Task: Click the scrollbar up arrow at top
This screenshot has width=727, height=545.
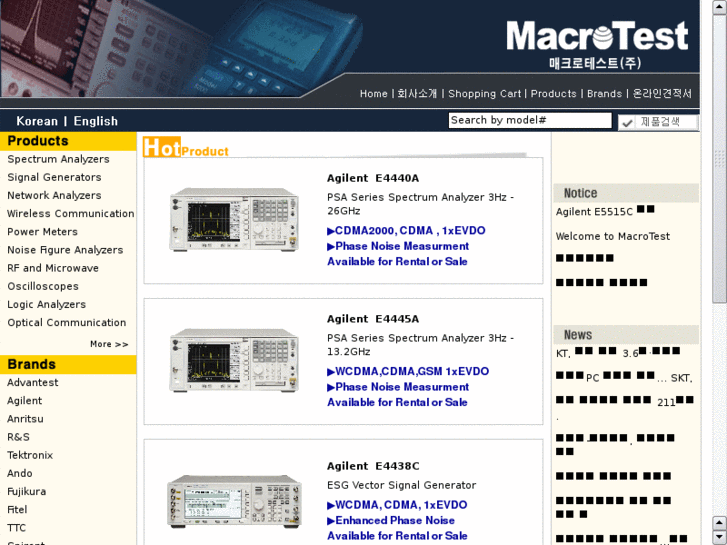Action: click(x=719, y=6)
